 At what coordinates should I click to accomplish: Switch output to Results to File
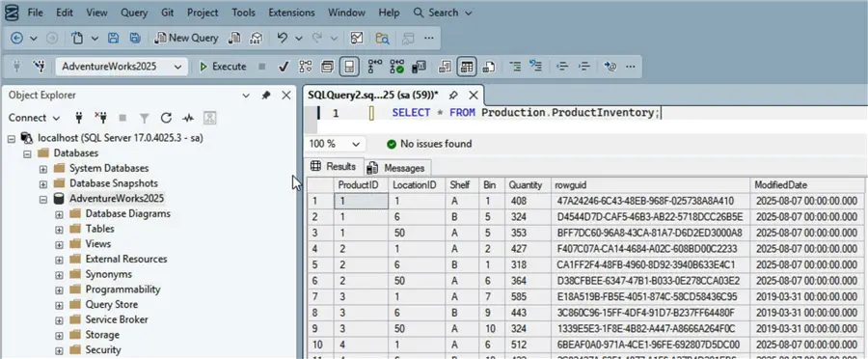click(488, 67)
